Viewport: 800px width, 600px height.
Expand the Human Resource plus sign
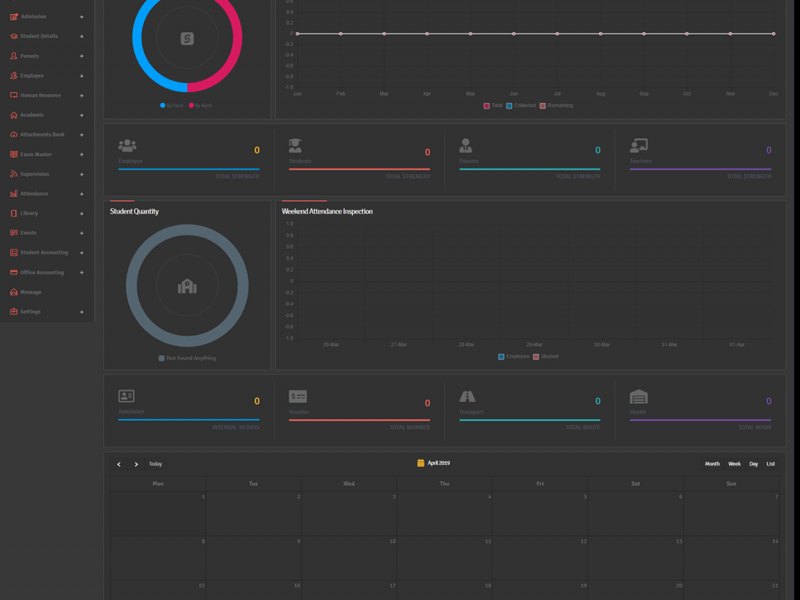coord(82,95)
